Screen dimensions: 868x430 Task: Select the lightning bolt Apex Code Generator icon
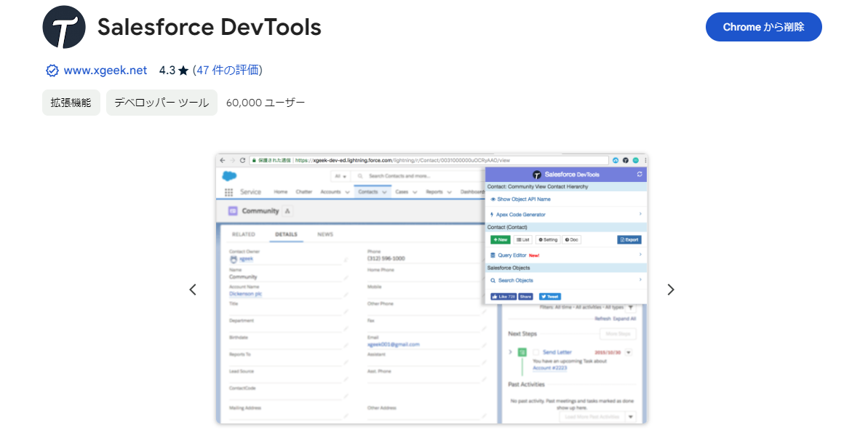(x=492, y=215)
